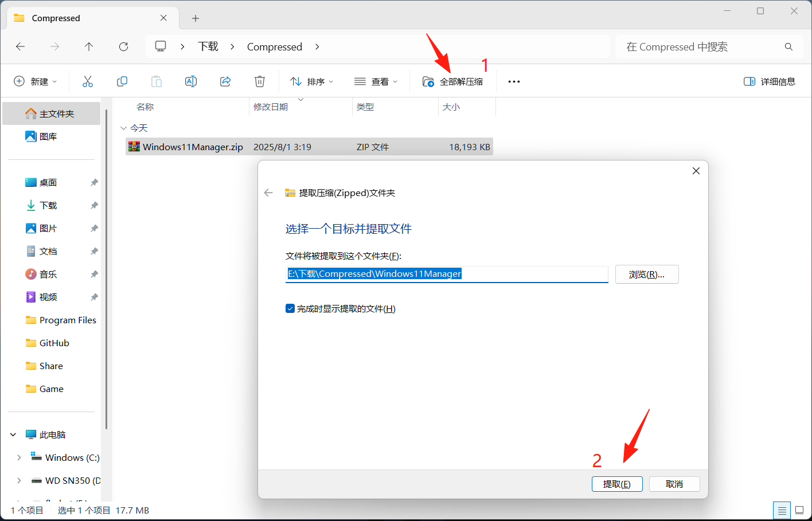Viewport: 812px width, 521px height.
Task: Click the Delete trash can icon
Action: (260, 81)
